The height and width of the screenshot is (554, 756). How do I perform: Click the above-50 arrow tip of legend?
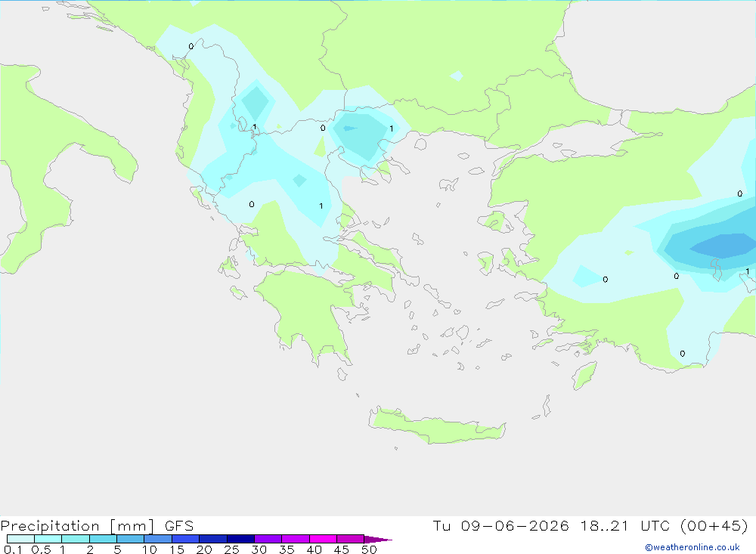point(378,540)
